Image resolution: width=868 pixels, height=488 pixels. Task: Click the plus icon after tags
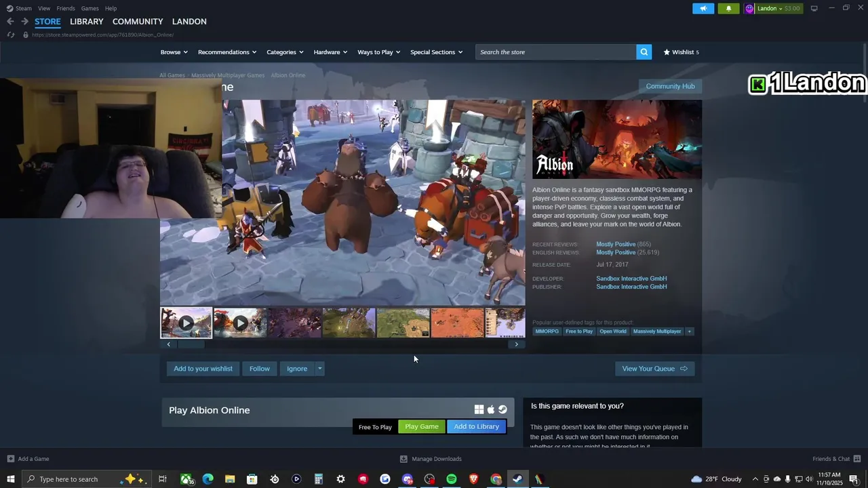tap(689, 331)
